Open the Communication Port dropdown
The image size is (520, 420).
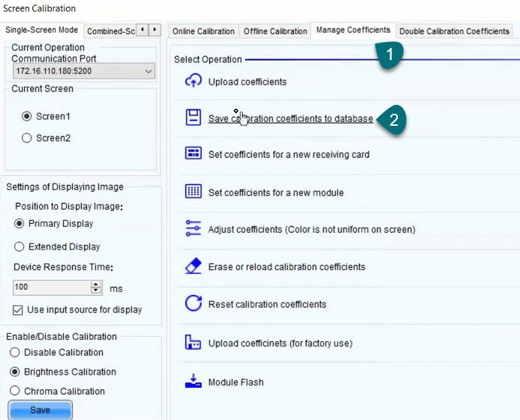click(148, 71)
